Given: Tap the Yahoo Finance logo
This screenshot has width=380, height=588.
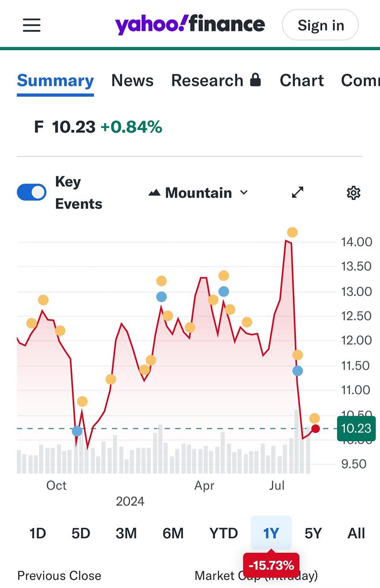Looking at the screenshot, I should (190, 25).
